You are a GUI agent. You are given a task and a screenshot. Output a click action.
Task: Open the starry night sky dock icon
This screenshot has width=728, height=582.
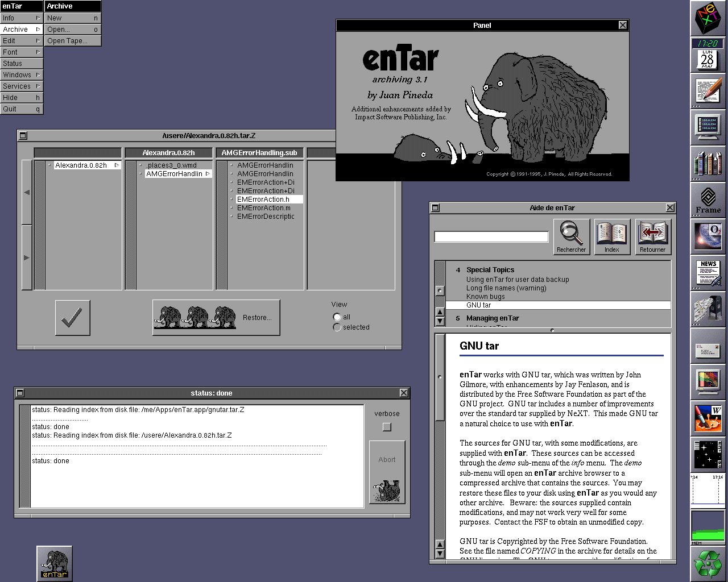(708, 455)
